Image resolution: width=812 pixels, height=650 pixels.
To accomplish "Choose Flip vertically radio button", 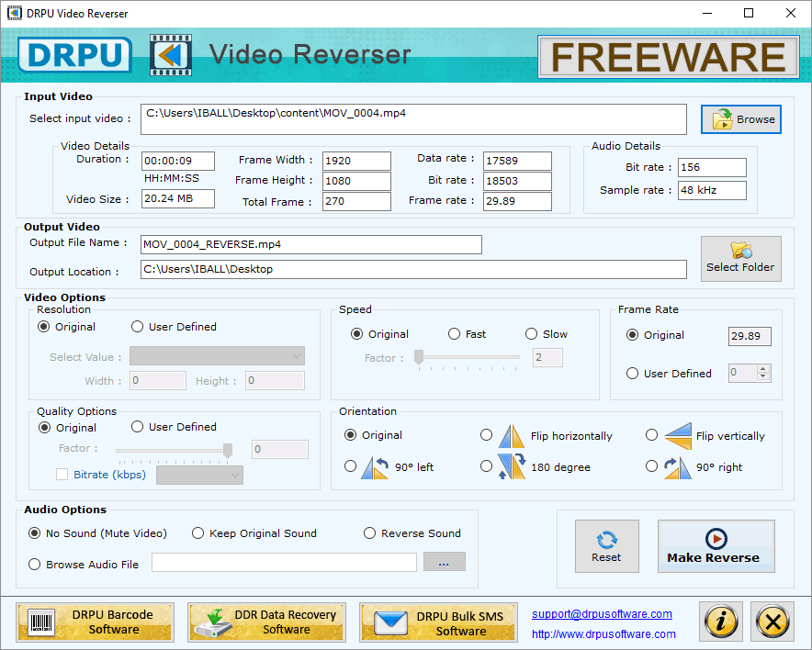I will [x=652, y=435].
